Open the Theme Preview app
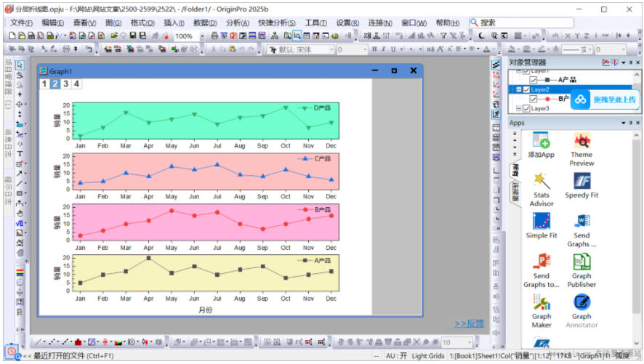644x364 pixels. [x=581, y=150]
